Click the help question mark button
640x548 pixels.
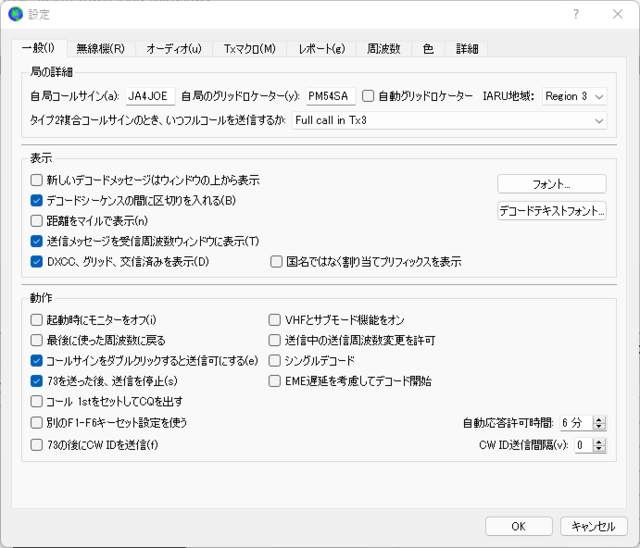point(576,14)
